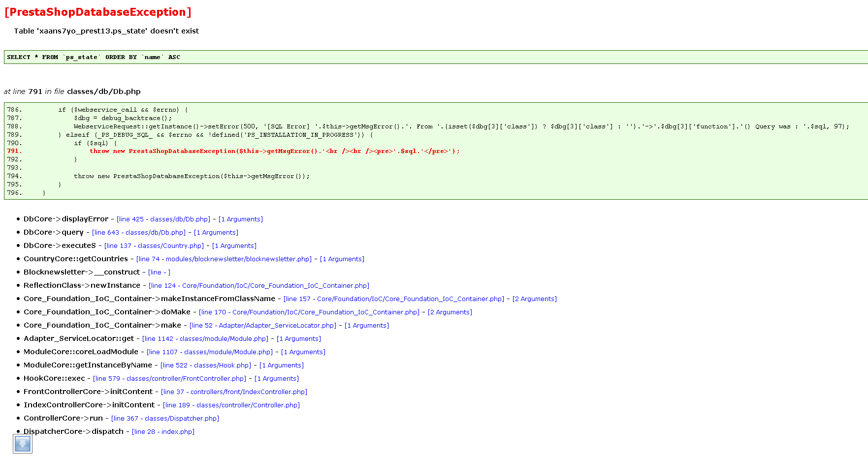Open the 'line 579 - FrontController.php' link

coord(169,379)
